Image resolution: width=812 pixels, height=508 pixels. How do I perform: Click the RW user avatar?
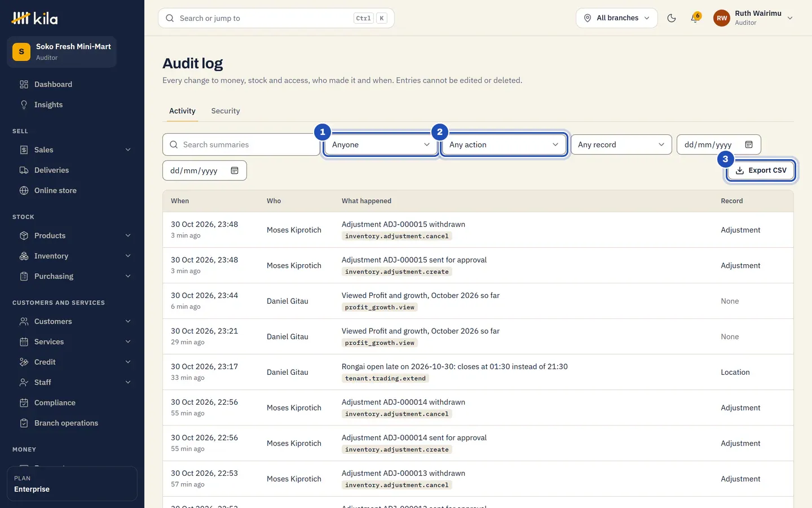[x=722, y=18]
